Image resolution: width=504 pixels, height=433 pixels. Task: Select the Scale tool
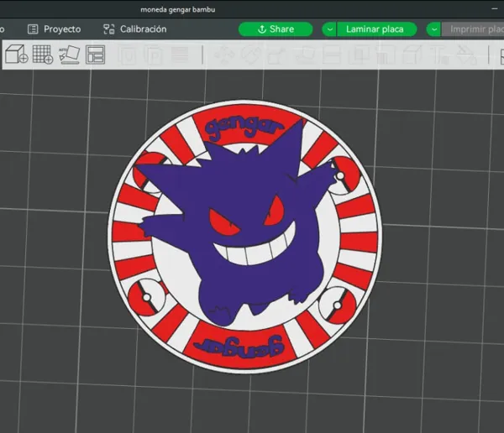(x=277, y=55)
